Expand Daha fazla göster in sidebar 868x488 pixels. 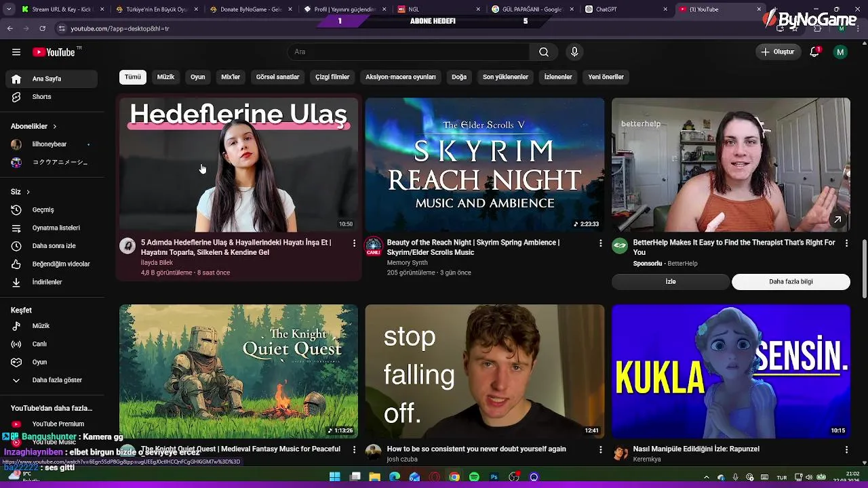click(x=52, y=380)
